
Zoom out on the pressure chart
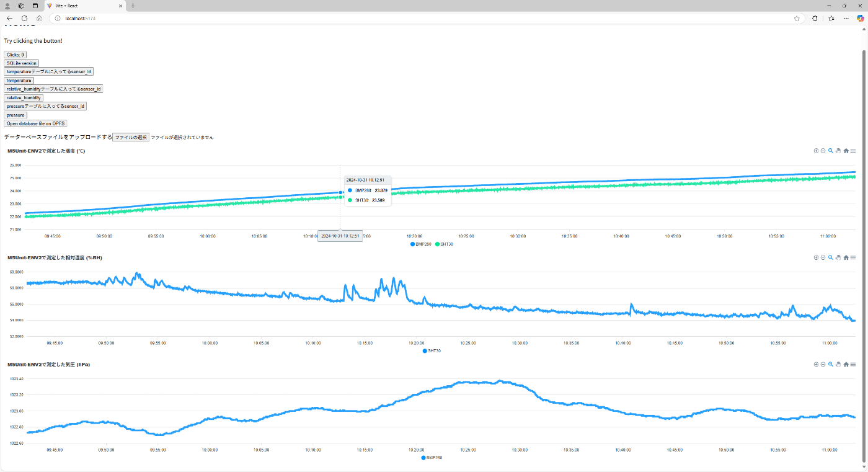pos(823,364)
